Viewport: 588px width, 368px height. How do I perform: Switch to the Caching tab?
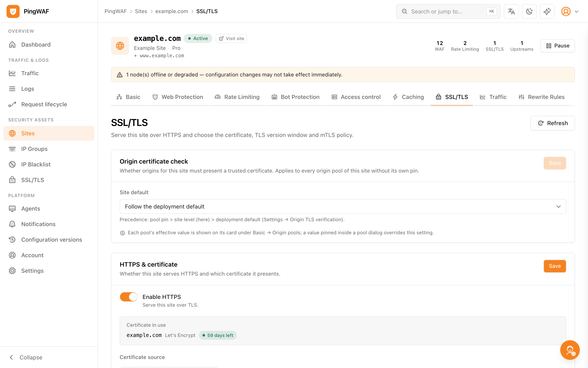(x=408, y=97)
